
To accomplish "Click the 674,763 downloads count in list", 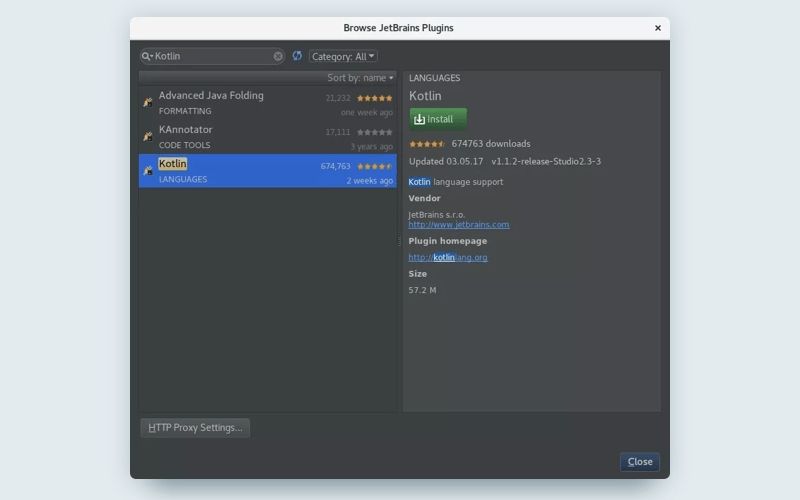I will click(x=335, y=166).
